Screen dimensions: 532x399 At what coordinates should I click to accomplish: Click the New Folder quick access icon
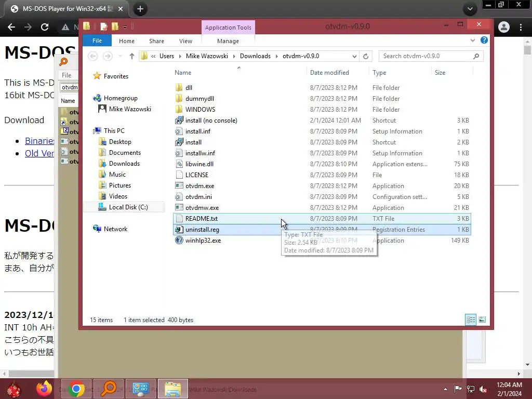tap(115, 26)
